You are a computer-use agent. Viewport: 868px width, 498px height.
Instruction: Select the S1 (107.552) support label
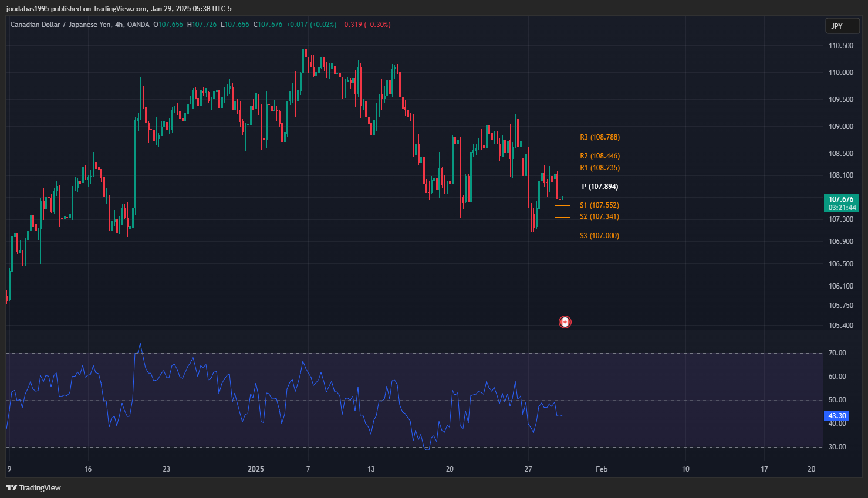point(599,205)
